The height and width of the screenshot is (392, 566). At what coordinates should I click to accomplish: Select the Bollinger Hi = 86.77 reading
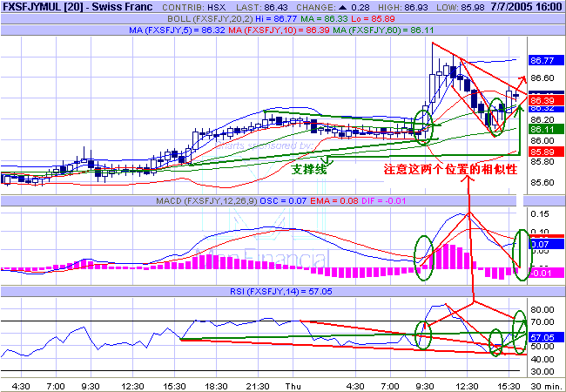click(x=276, y=19)
